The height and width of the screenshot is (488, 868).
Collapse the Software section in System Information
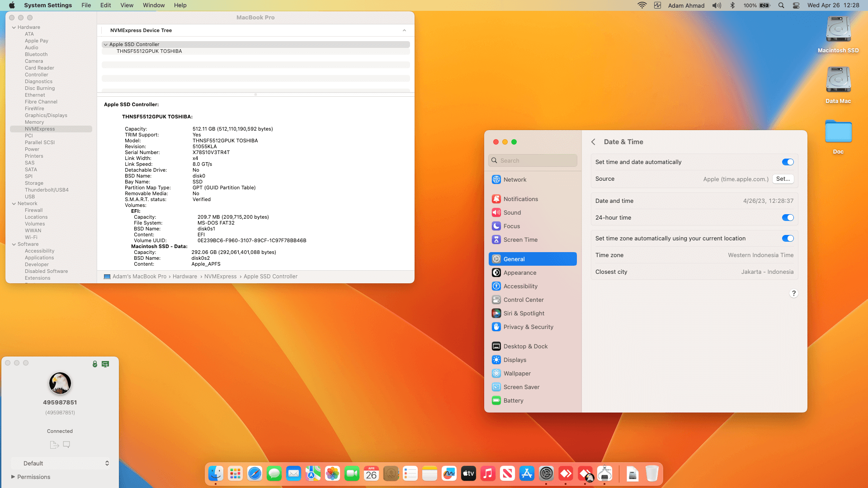(x=14, y=244)
